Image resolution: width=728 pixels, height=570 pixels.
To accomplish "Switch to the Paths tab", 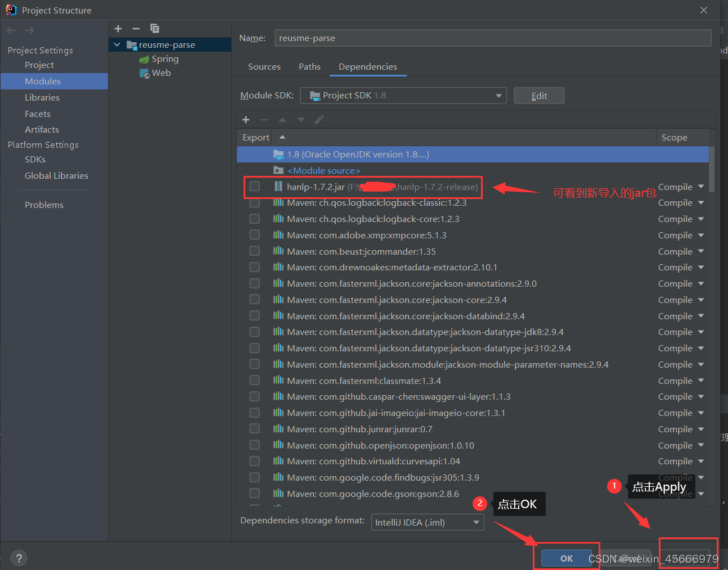I will point(309,66).
